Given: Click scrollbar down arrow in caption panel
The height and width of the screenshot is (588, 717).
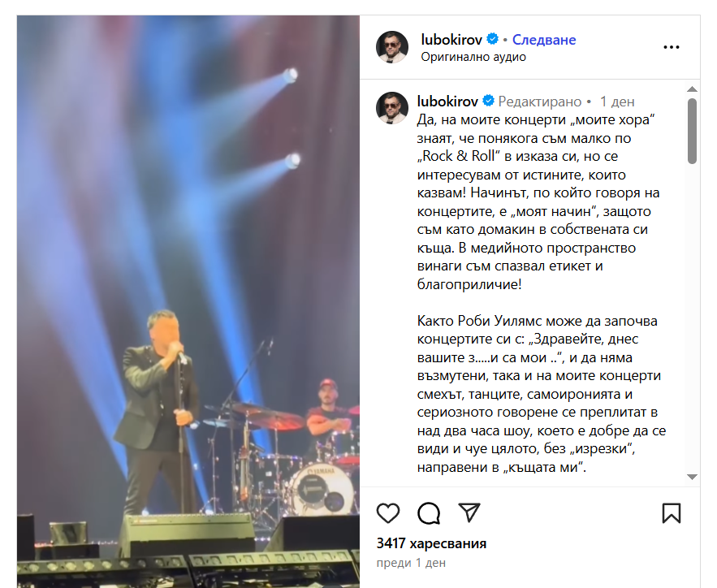Looking at the screenshot, I should pyautogui.click(x=693, y=477).
